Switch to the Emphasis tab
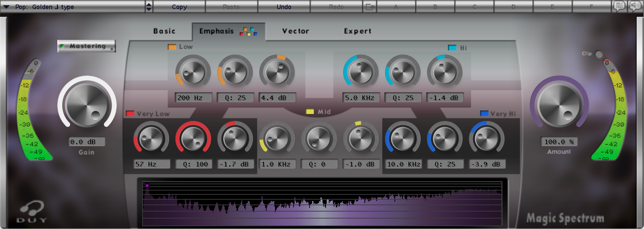The height and width of the screenshot is (229, 644). click(x=228, y=31)
